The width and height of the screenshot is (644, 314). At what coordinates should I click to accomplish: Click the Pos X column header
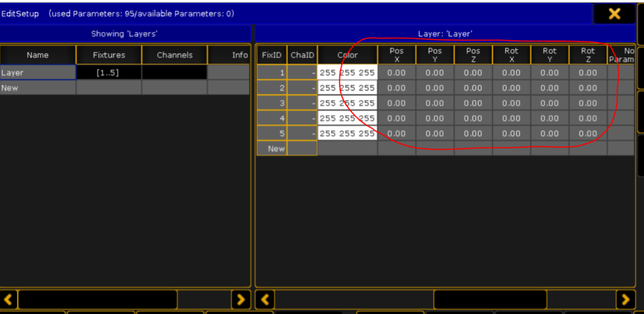[397, 55]
